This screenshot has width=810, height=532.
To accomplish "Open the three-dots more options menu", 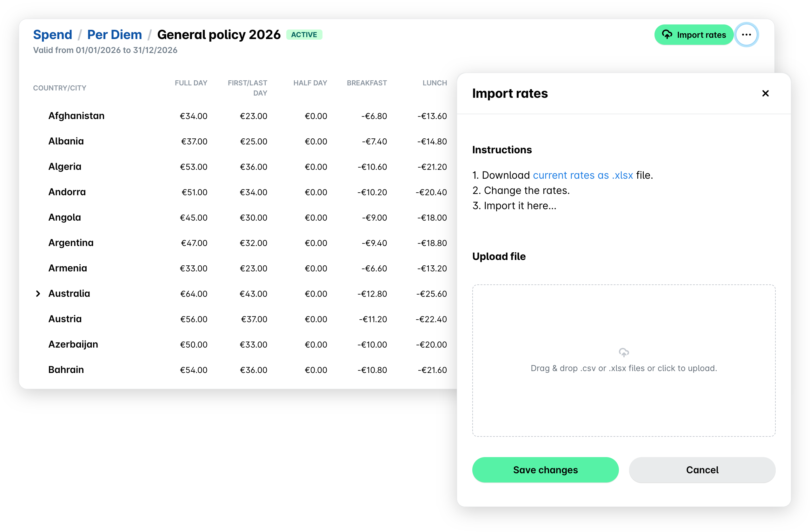I will [746, 35].
